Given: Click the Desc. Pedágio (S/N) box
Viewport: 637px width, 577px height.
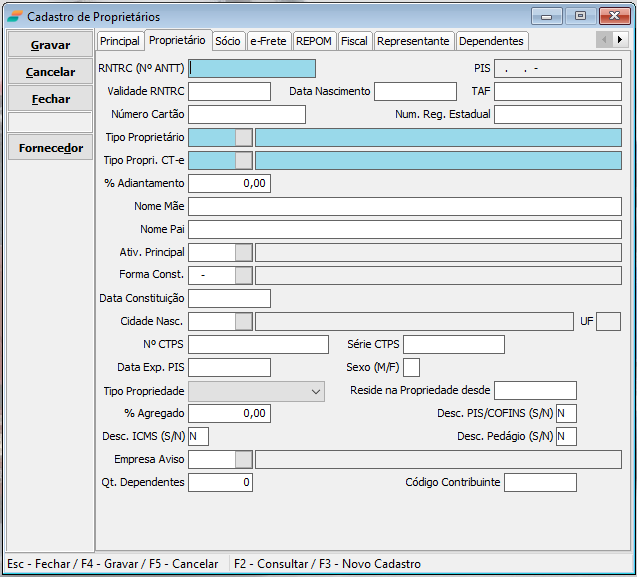Looking at the screenshot, I should click(566, 436).
